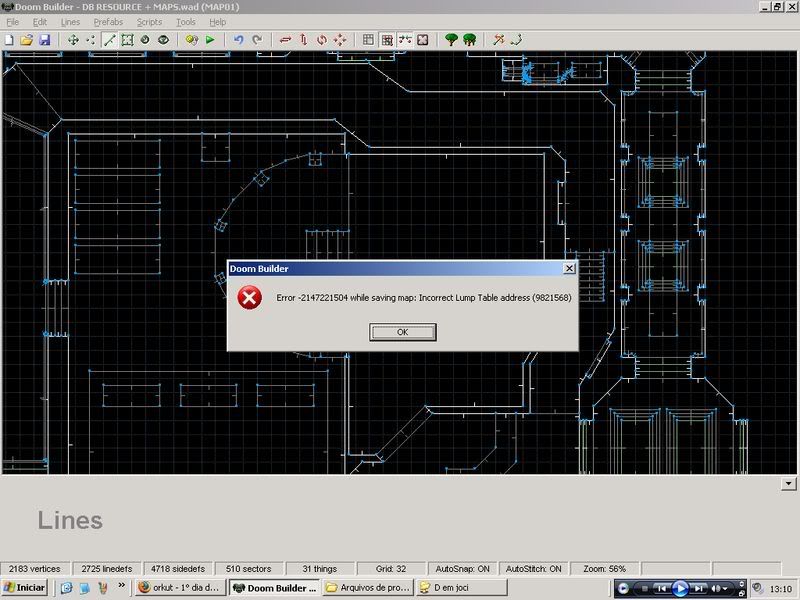
Task: Click the New Map toolbar icon
Action: click(9, 40)
